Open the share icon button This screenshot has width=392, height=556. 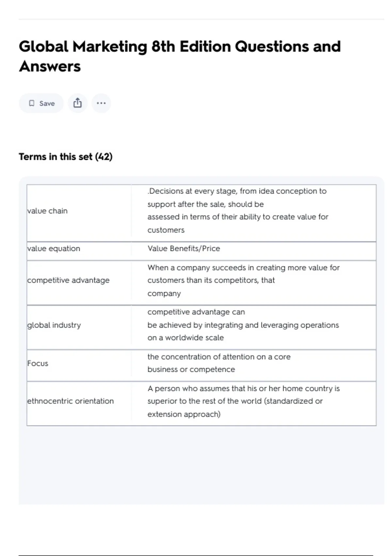click(x=77, y=103)
